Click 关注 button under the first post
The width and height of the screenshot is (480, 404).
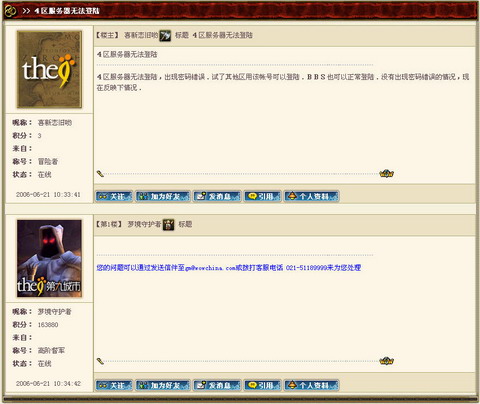(114, 196)
